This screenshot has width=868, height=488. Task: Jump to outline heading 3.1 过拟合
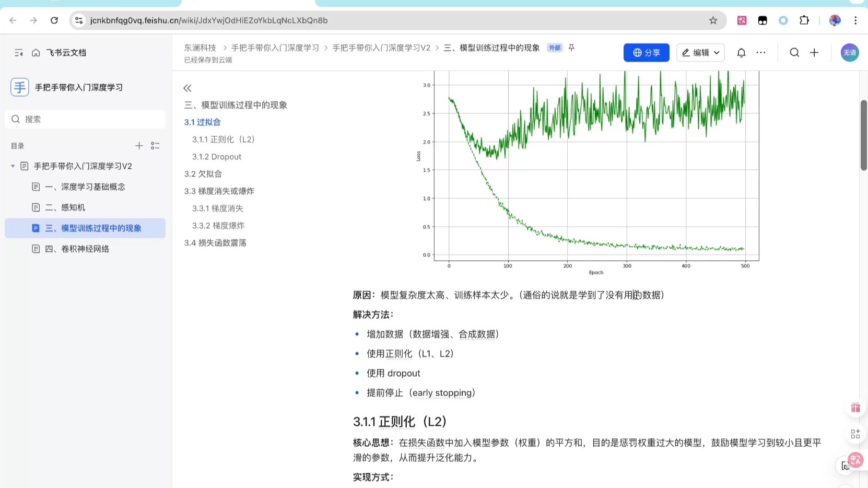pos(202,122)
